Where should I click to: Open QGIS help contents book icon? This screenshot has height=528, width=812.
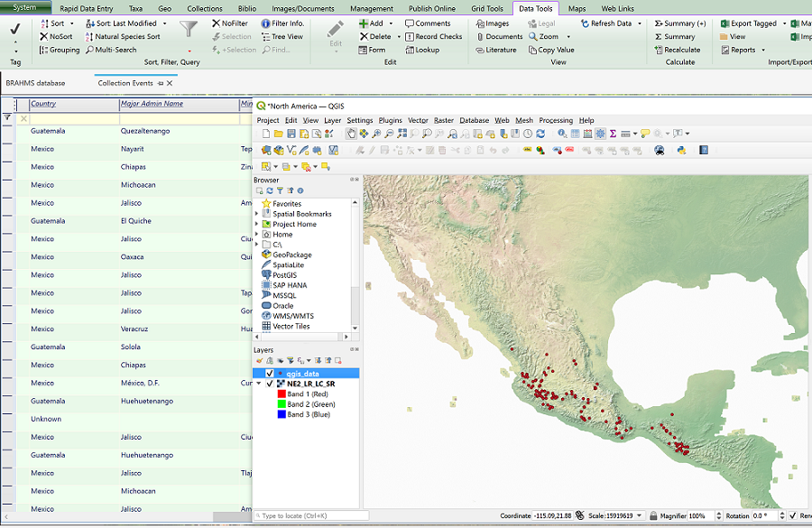[704, 150]
